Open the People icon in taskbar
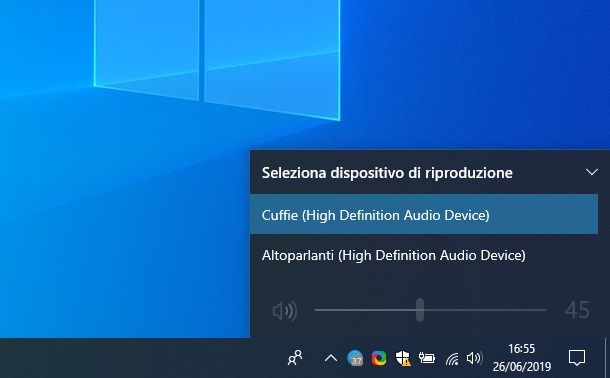Viewport: 610px width, 378px height. tap(295, 358)
